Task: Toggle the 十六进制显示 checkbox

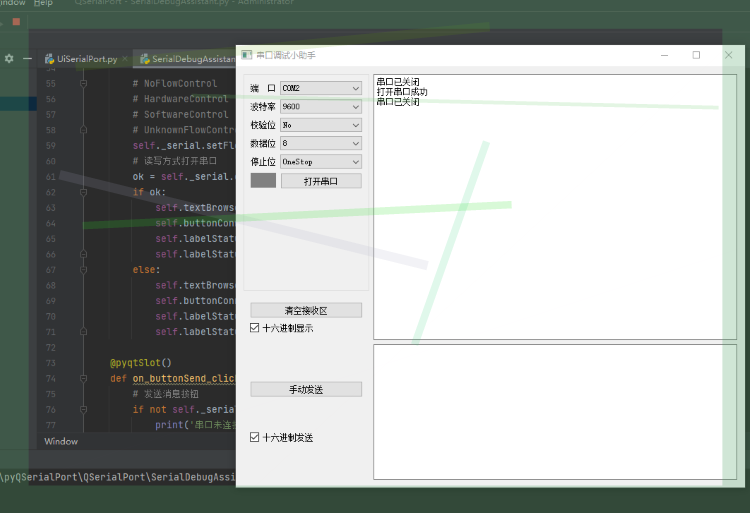Action: [254, 327]
